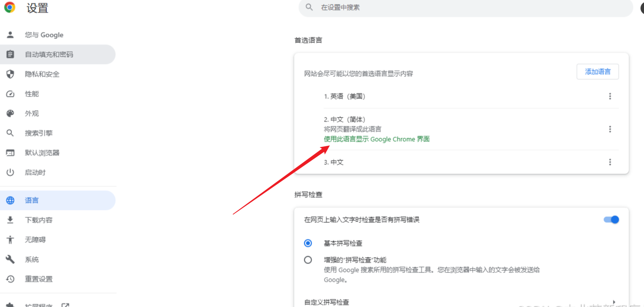The height and width of the screenshot is (307, 644).
Task: Click the power icon for 启动时
Action: (x=10, y=172)
